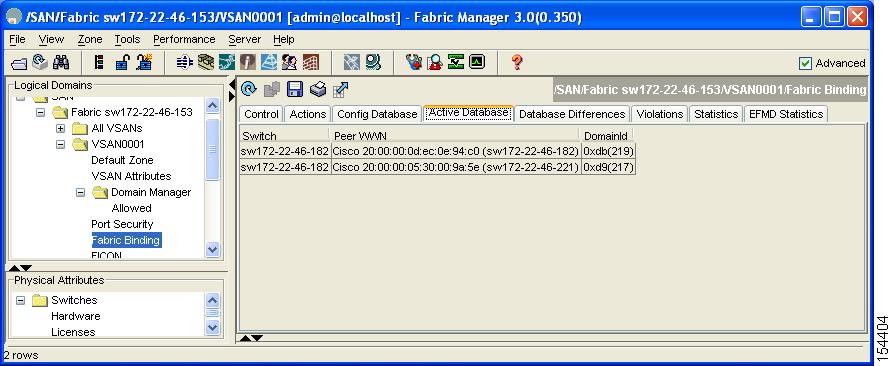
Task: Click the two people toolbar icon
Action: coord(289,63)
